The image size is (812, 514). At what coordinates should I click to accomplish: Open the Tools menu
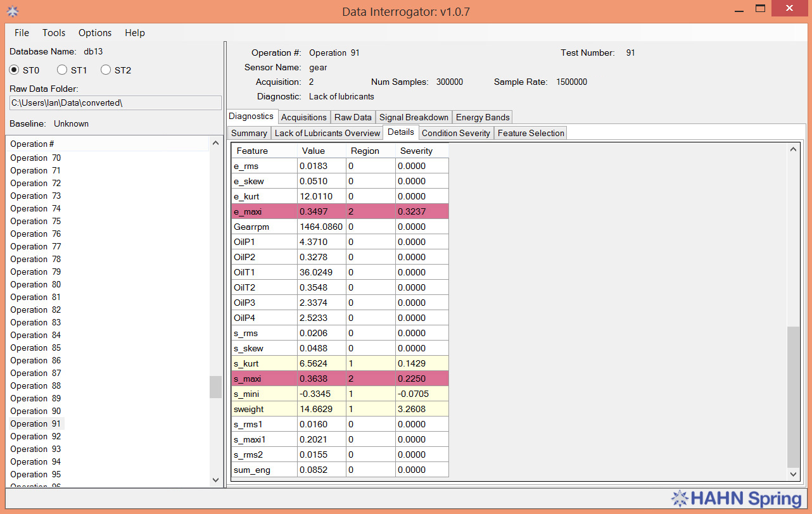(x=54, y=33)
